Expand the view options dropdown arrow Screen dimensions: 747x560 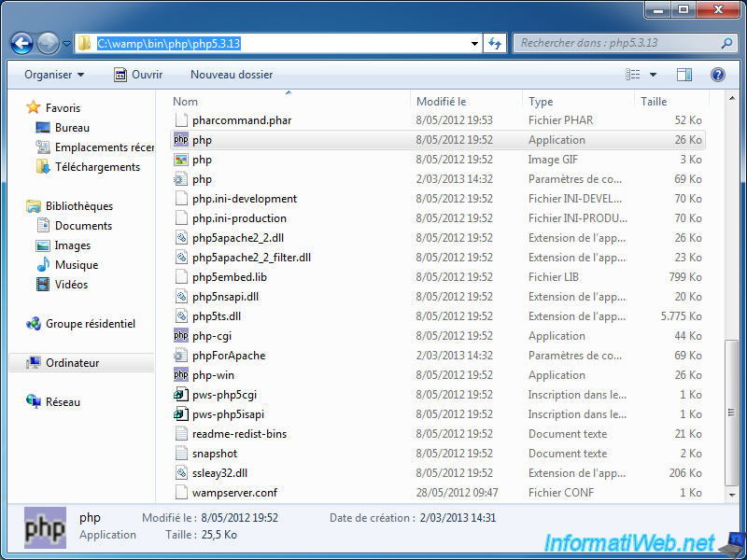[x=653, y=75]
